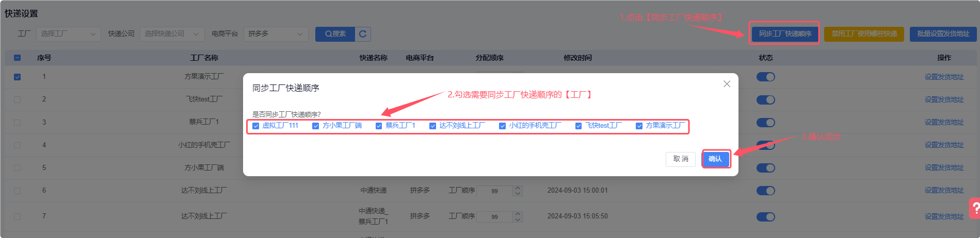Click the 快递名称 column header
980x238 pixels.
pos(373,58)
